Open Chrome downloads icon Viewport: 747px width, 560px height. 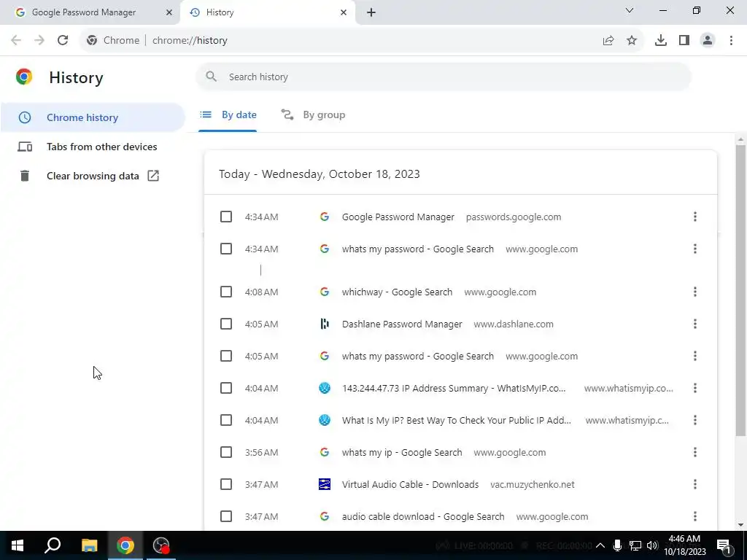tap(661, 41)
